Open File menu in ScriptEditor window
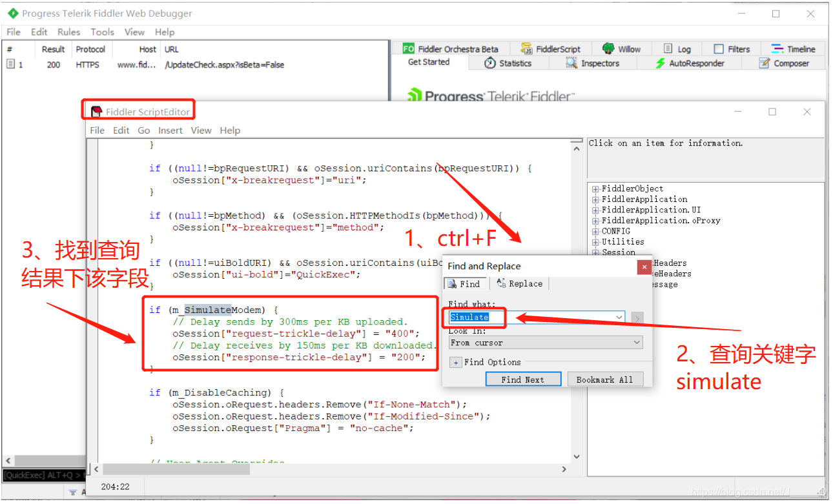 click(98, 130)
